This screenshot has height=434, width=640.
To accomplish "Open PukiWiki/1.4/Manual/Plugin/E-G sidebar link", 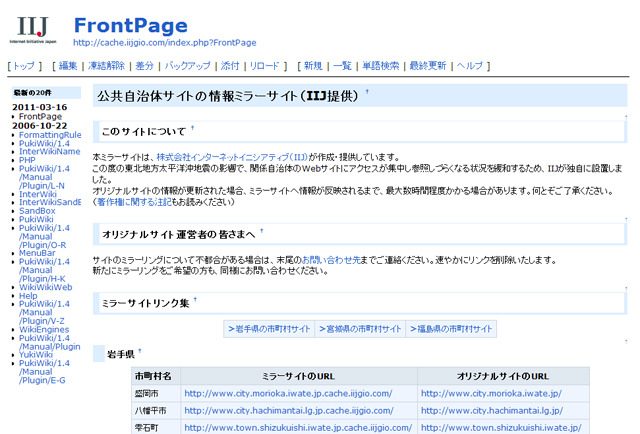I will (x=44, y=372).
